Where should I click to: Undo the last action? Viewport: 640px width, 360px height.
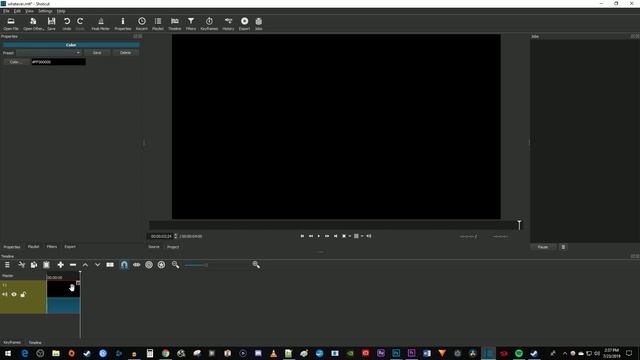(x=67, y=24)
